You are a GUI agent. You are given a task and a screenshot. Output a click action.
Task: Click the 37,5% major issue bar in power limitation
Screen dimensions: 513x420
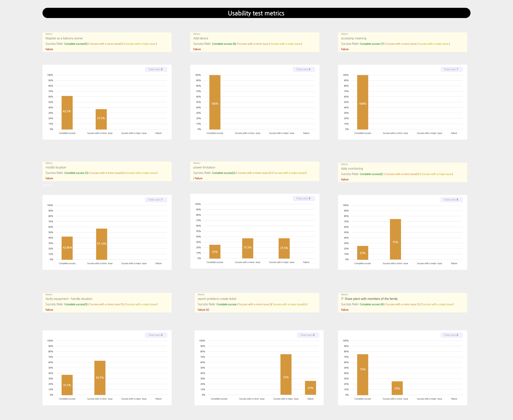(284, 248)
